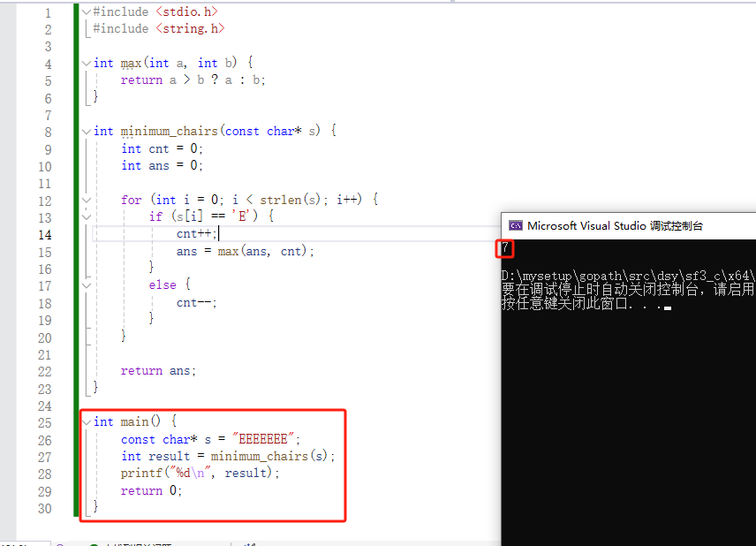Collapse the if block fold arrow
The image size is (756, 546).
(x=87, y=216)
